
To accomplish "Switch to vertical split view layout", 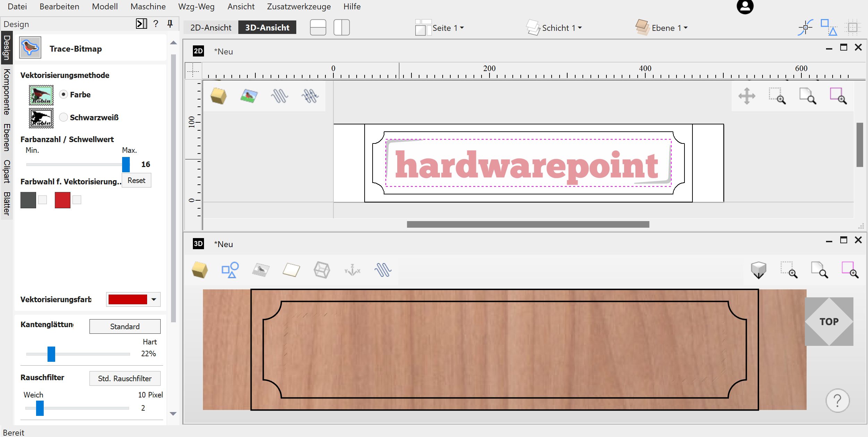I will coord(341,27).
